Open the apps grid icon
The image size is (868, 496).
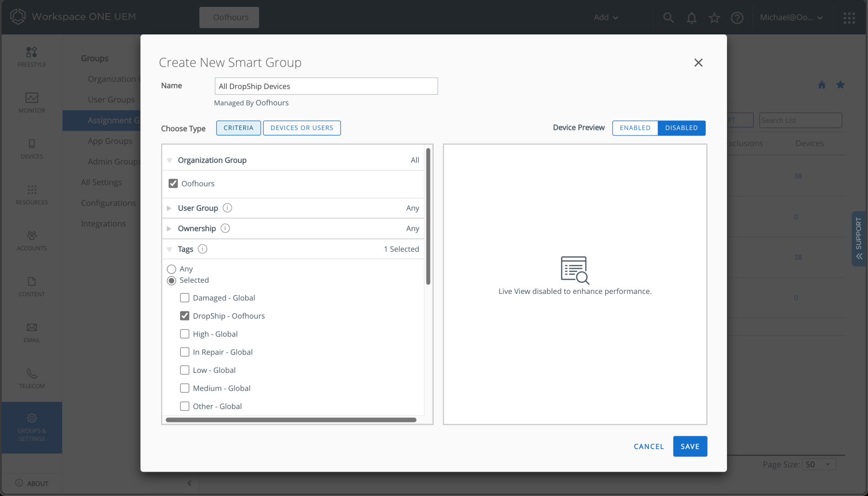tap(849, 17)
